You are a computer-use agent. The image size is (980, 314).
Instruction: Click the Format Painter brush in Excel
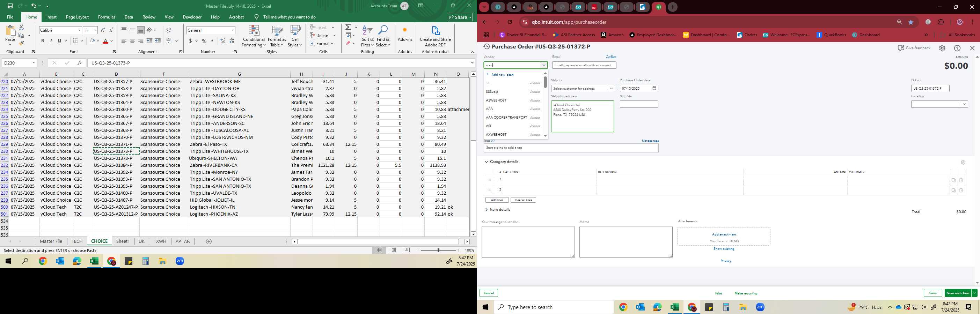coord(21,43)
